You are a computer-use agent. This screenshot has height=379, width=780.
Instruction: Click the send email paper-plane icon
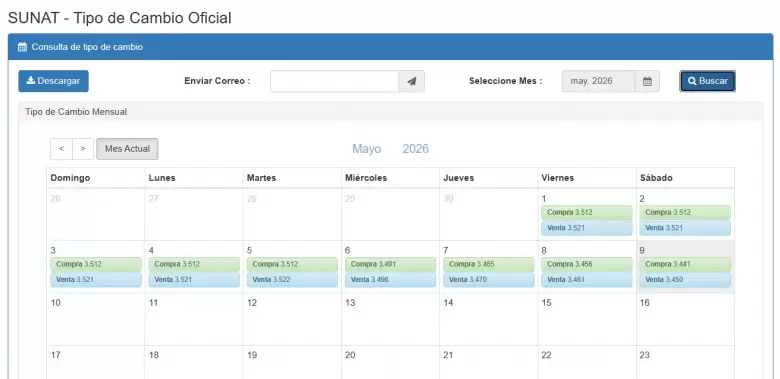411,81
